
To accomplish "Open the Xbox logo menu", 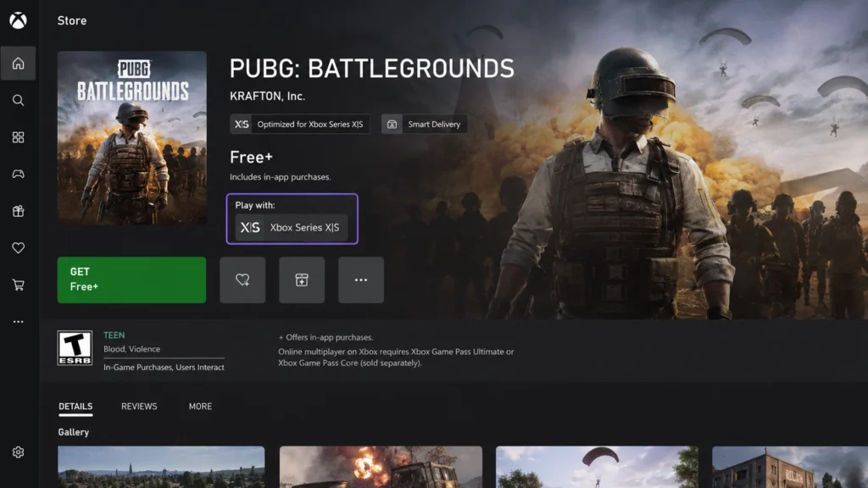I will pyautogui.click(x=19, y=20).
